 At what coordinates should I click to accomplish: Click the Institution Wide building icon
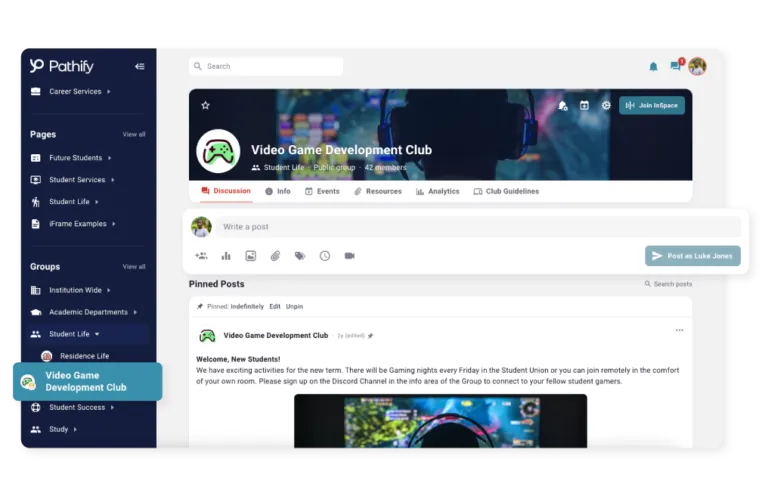36,290
